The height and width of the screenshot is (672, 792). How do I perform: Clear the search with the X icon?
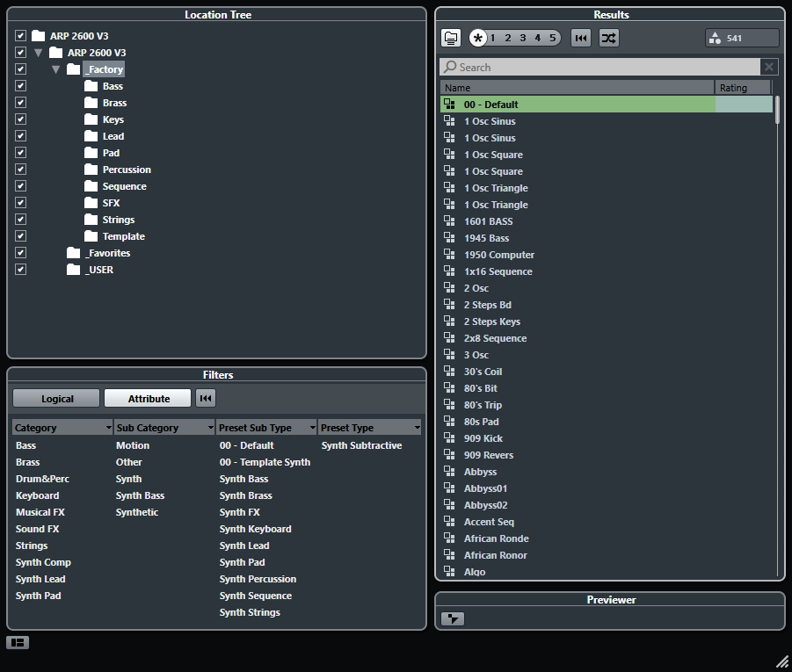pyautogui.click(x=769, y=67)
